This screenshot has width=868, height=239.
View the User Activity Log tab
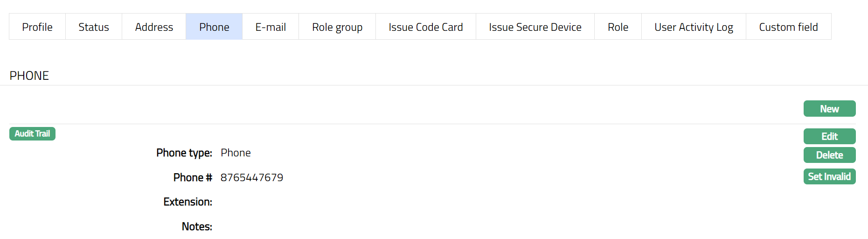click(x=694, y=27)
